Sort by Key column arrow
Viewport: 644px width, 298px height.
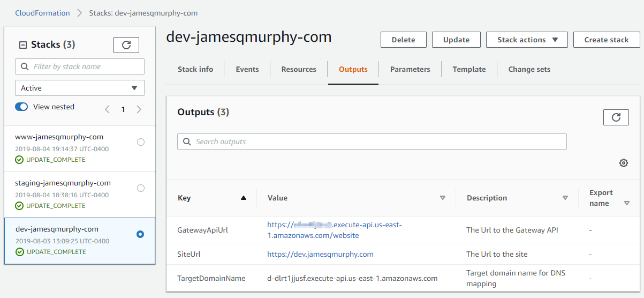[244, 198]
